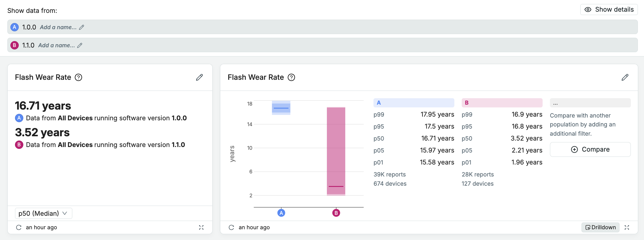The width and height of the screenshot is (644, 240).
Task: Edit name pencil icon for version 1.1.0
Action: pyautogui.click(x=80, y=45)
